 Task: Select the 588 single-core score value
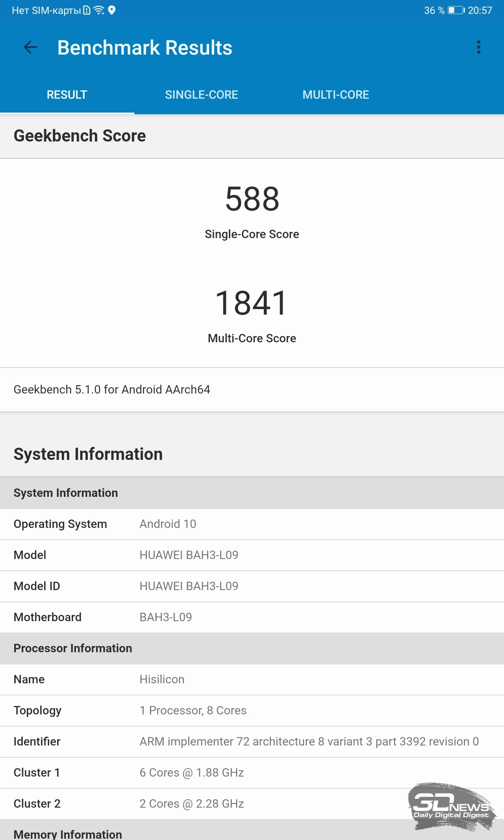tap(252, 199)
